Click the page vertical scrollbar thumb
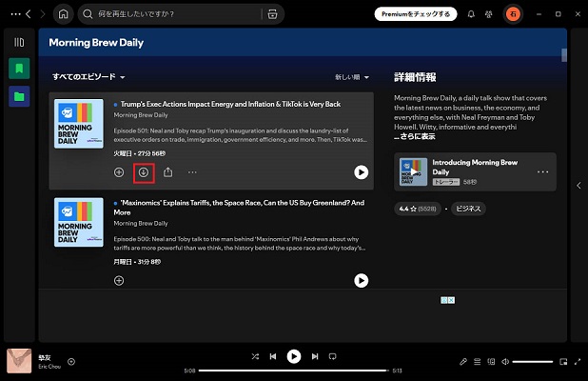The width and height of the screenshot is (588, 381). tap(564, 55)
